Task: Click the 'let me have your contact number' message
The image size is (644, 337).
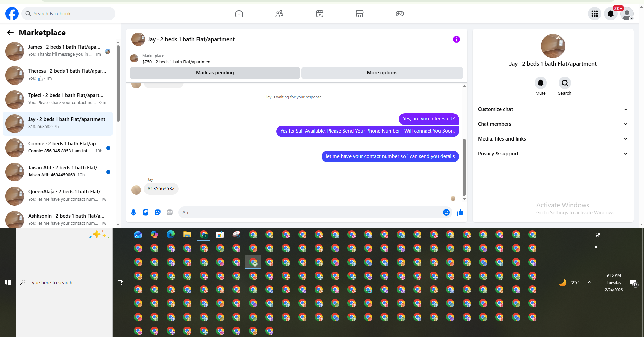Action: click(x=390, y=156)
